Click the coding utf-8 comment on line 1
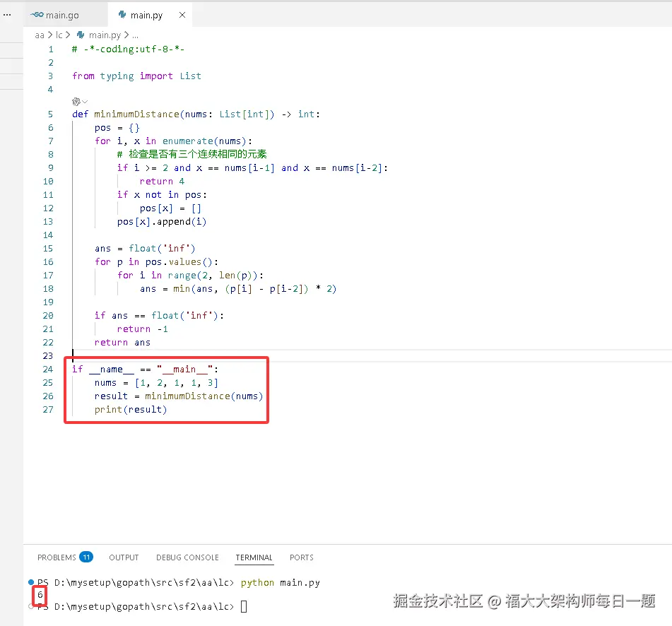672x626 pixels. 128,49
